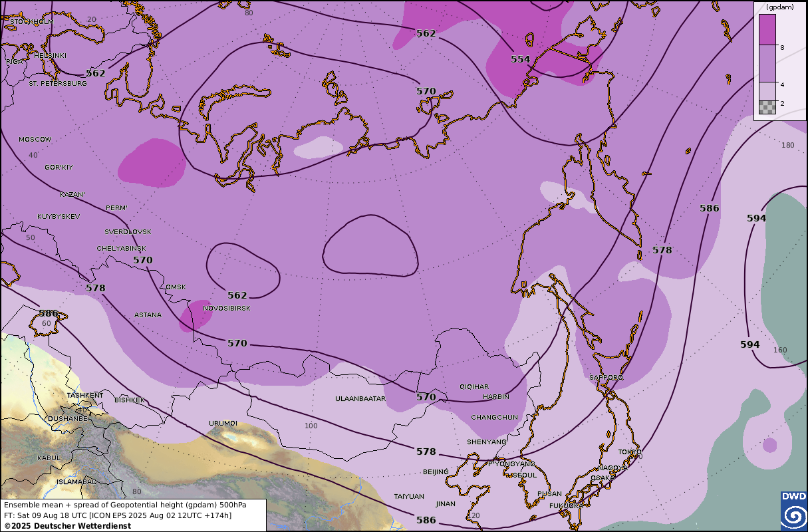Click the NOVOSIBIRSK city label
The image size is (808, 532).
(x=227, y=309)
